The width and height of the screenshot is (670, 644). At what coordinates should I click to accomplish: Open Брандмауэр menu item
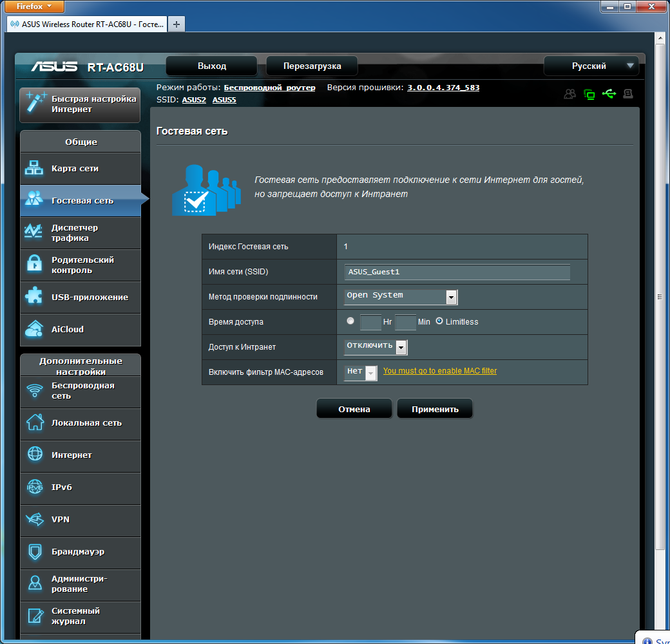(81, 552)
